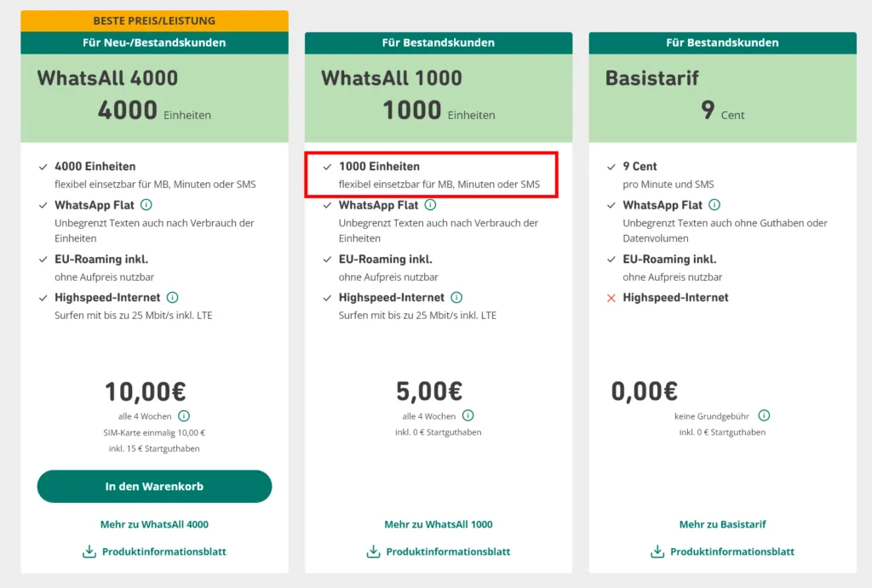Open 'Mehr zu WhatsAll 4000'
This screenshot has height=588, width=872.
tap(154, 524)
